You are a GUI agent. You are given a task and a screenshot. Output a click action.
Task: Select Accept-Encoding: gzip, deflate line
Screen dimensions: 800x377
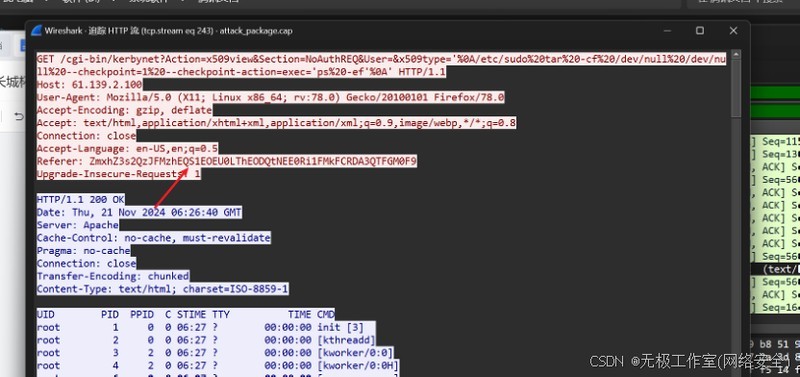click(x=124, y=110)
